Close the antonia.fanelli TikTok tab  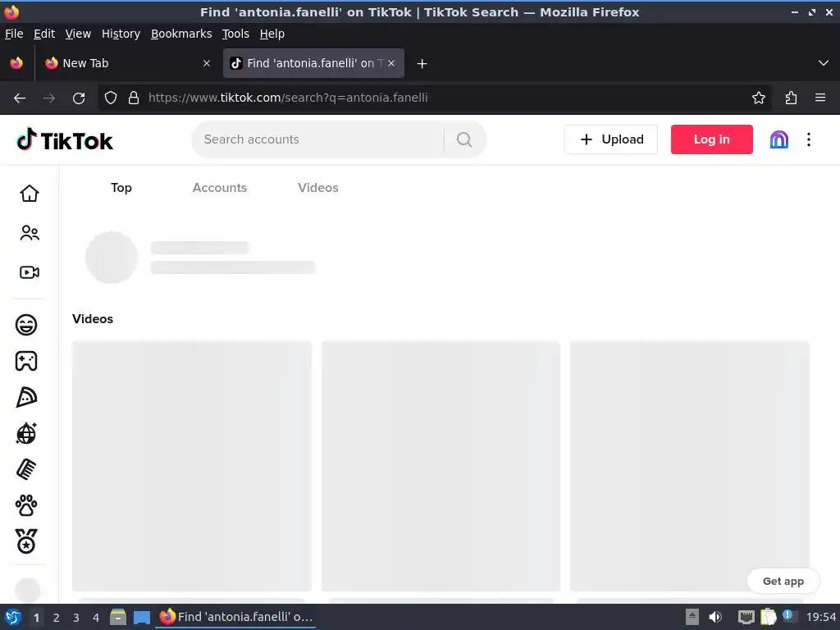[x=391, y=63]
